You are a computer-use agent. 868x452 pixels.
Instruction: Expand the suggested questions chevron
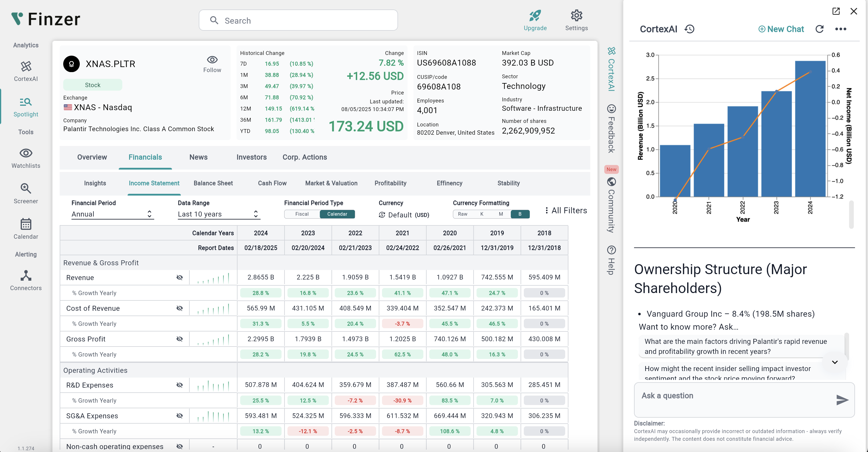[x=835, y=362]
